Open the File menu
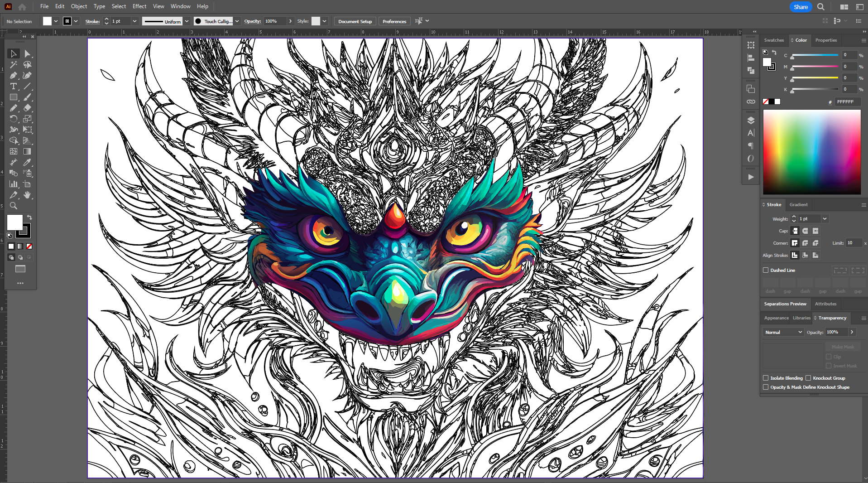 click(x=44, y=6)
